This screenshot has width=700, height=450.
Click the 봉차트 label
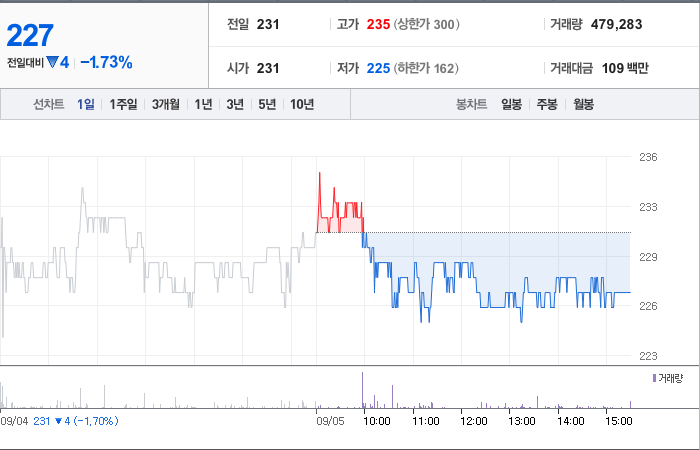pyautogui.click(x=471, y=104)
